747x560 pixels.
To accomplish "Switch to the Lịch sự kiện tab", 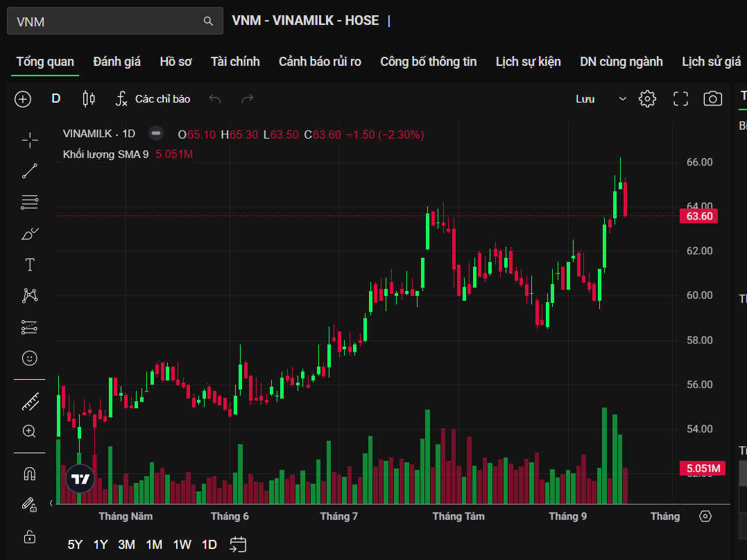I will (529, 62).
